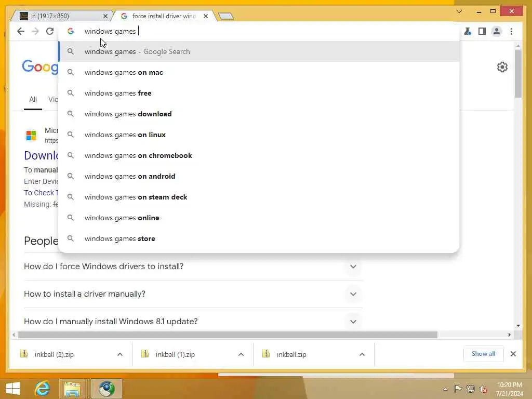
Task: Click the vertical scrollbar thumb
Action: coord(518,73)
